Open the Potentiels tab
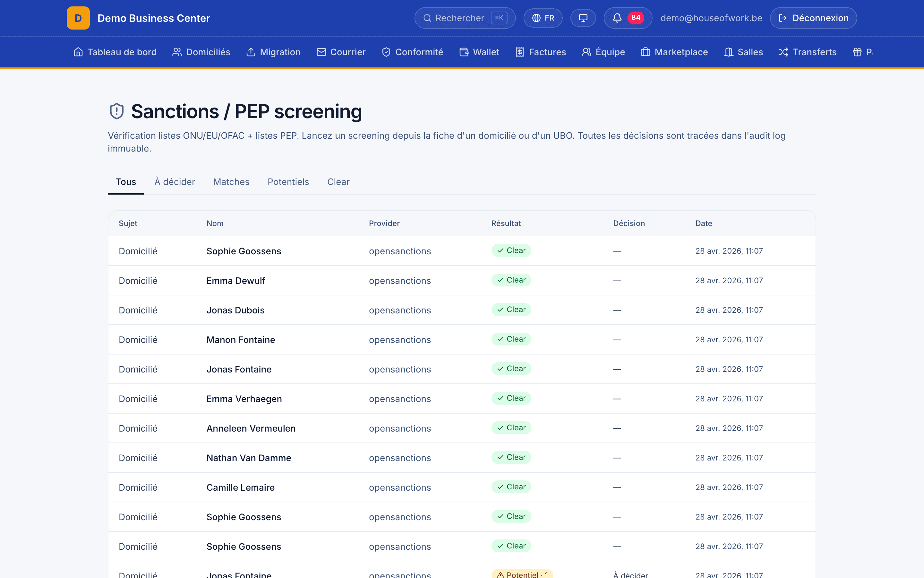 point(288,182)
